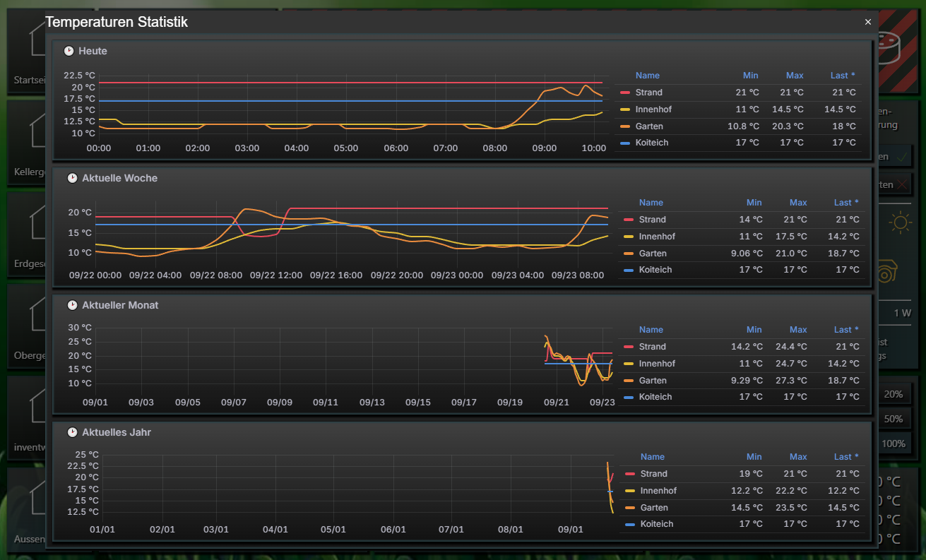Sort Heute legend by Max column

click(x=795, y=76)
